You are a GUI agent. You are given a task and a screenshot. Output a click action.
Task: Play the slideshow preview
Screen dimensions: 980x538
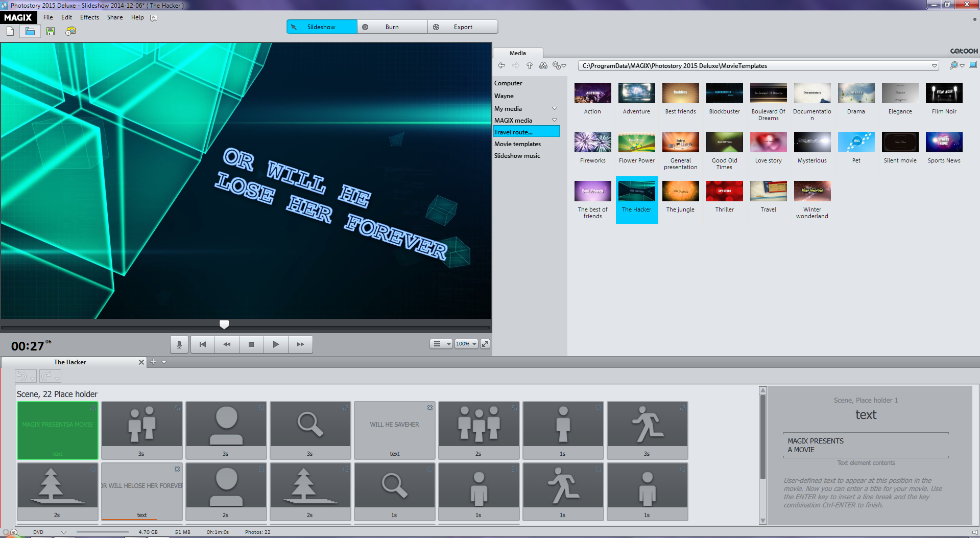coord(276,344)
